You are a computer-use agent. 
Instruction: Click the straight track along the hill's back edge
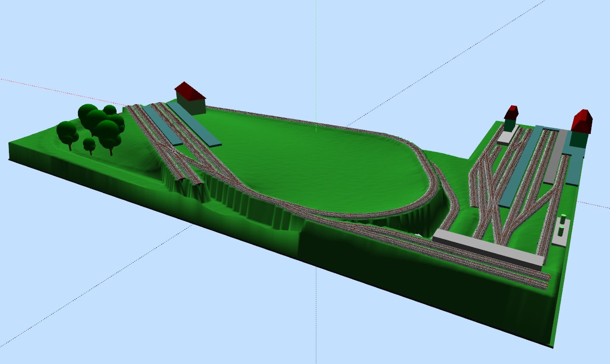[x=296, y=119]
